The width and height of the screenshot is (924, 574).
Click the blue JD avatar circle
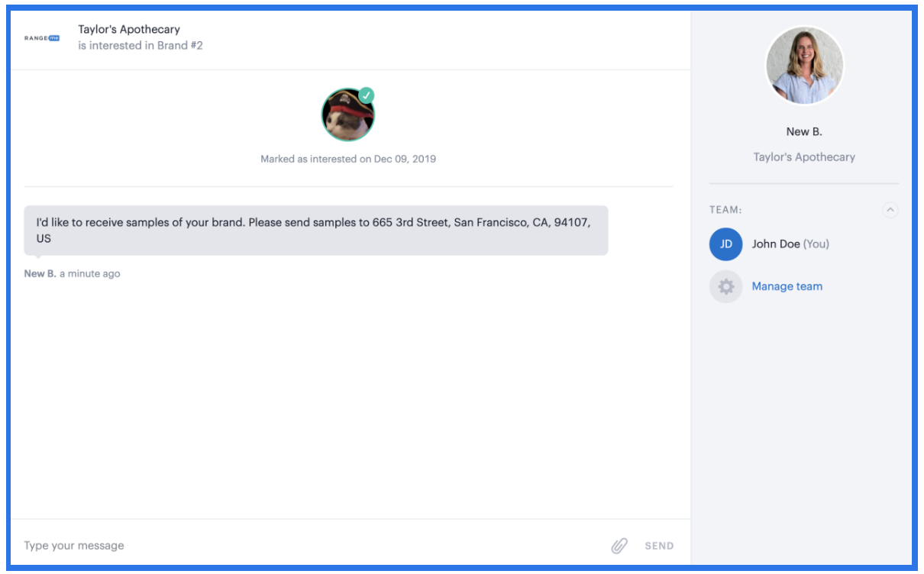(725, 244)
